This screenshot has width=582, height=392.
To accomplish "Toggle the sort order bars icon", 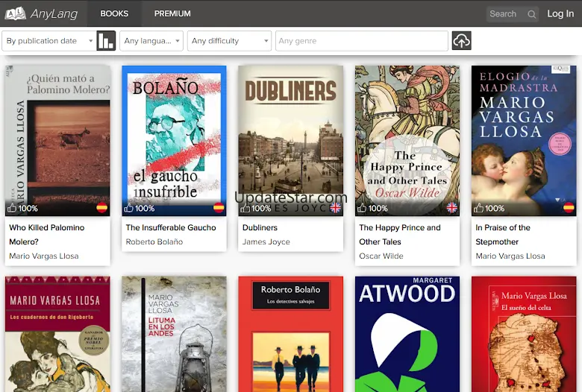I will coord(106,41).
